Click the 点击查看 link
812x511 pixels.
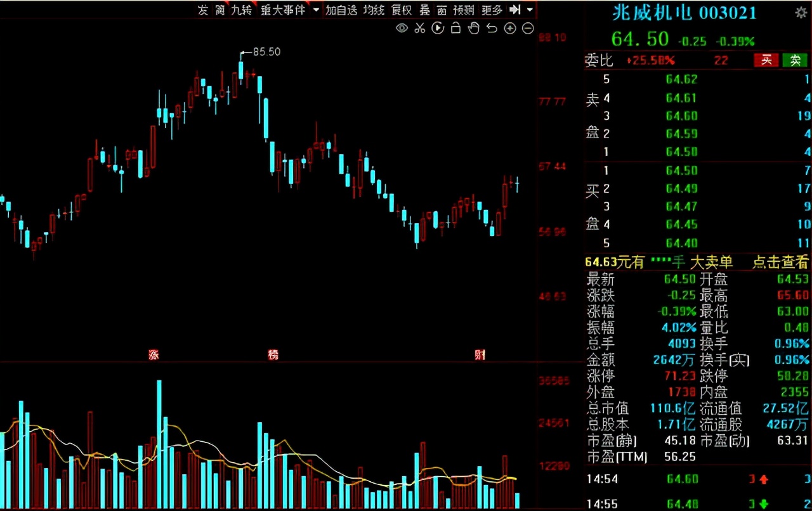click(781, 262)
